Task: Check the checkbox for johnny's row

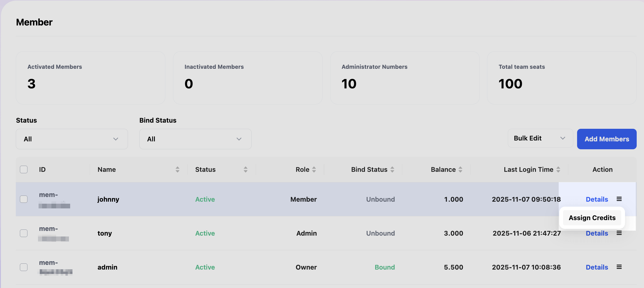Action: point(24,199)
